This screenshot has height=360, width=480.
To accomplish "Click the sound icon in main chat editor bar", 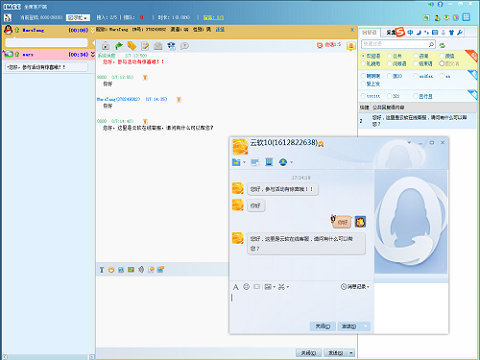I will click(x=141, y=269).
